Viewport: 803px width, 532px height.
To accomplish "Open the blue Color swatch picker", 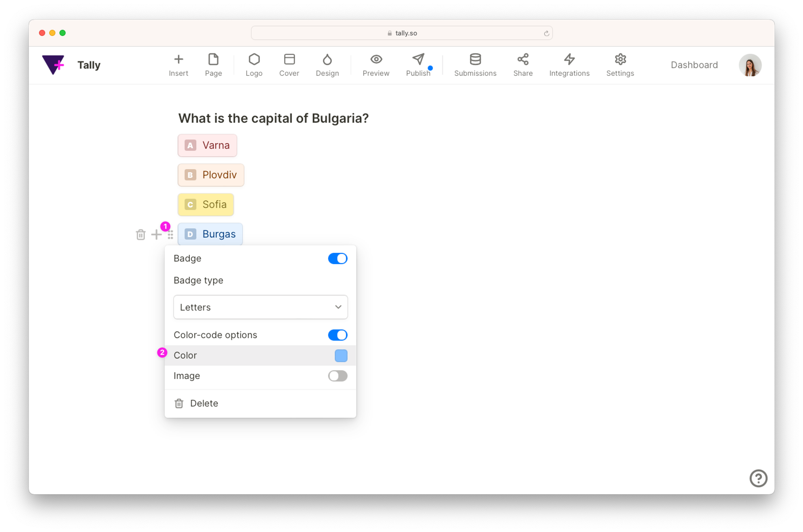I will (x=341, y=355).
